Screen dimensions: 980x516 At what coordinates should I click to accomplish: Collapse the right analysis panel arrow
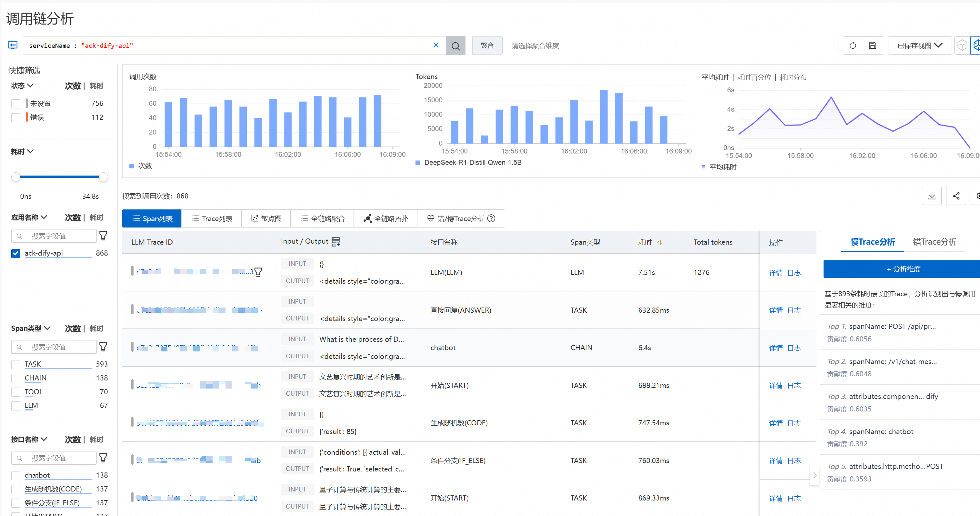[x=814, y=475]
